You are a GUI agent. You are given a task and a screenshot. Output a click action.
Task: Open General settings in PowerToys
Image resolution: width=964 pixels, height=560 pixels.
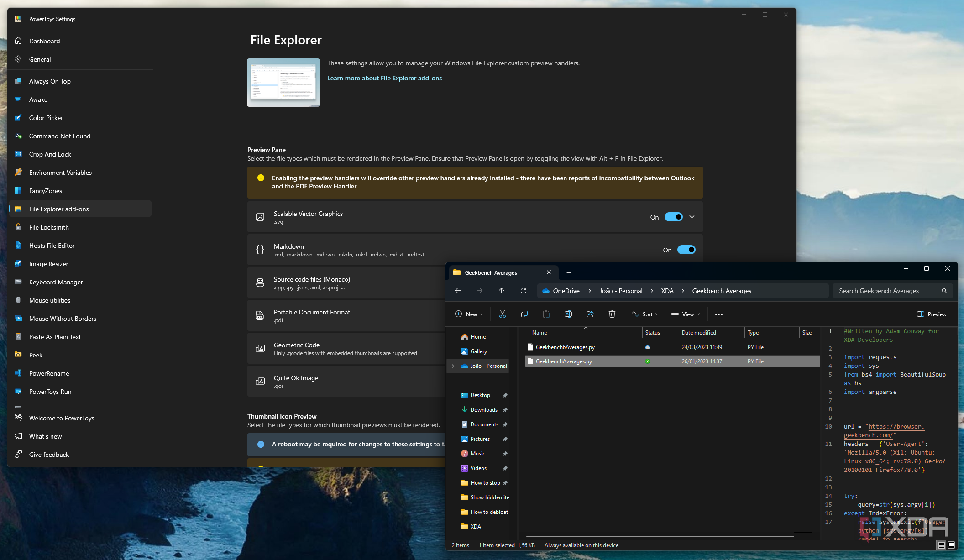(x=80, y=59)
